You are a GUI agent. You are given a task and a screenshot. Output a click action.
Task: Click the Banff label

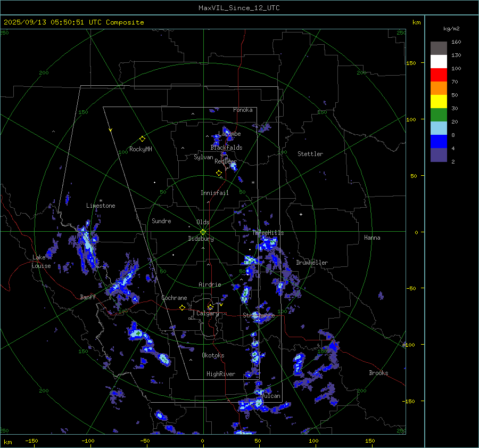click(x=88, y=297)
